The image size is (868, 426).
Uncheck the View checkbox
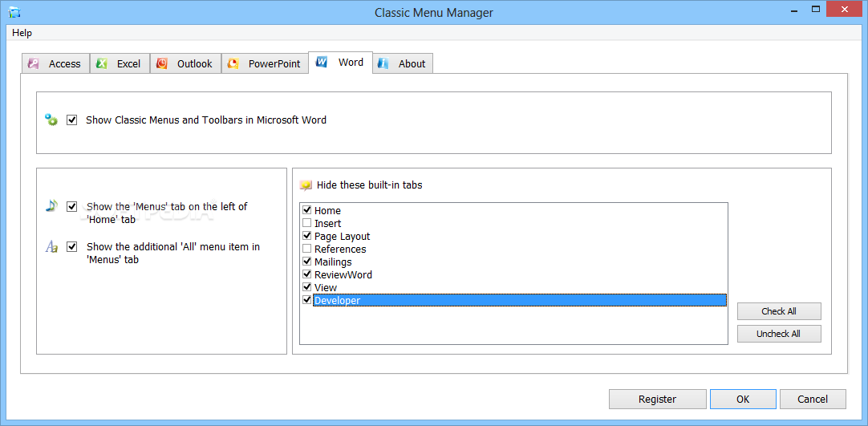point(307,286)
